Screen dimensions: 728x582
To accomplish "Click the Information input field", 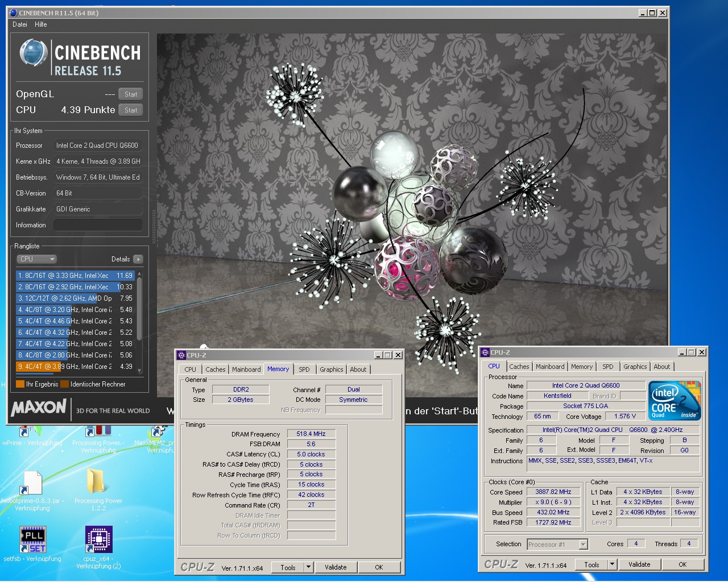I will tap(98, 225).
